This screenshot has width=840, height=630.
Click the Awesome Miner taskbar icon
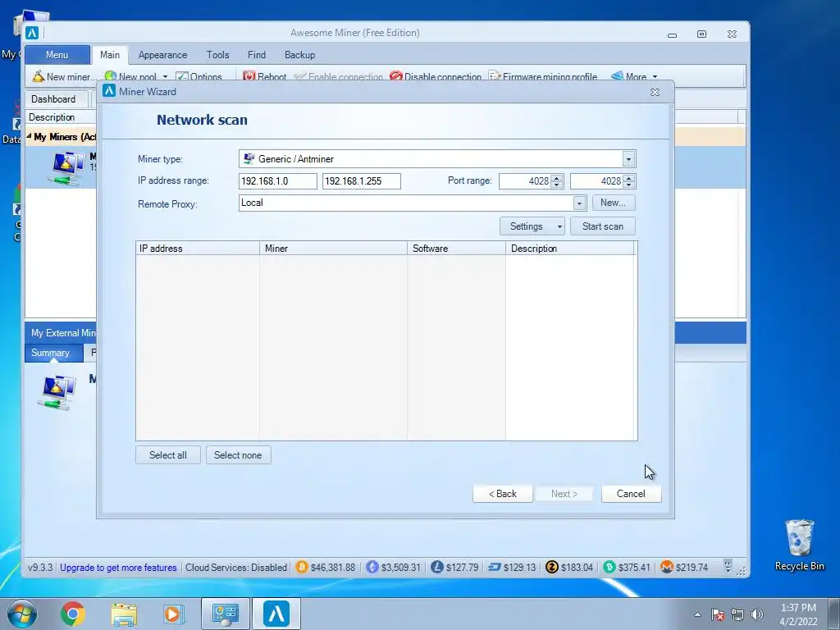coord(276,614)
